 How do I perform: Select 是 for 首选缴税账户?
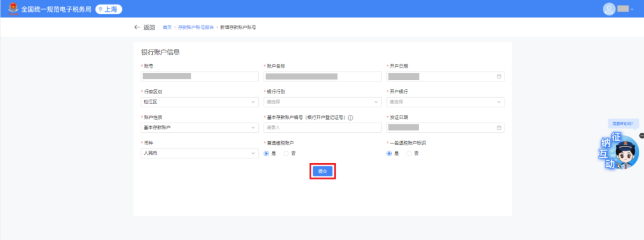click(267, 153)
